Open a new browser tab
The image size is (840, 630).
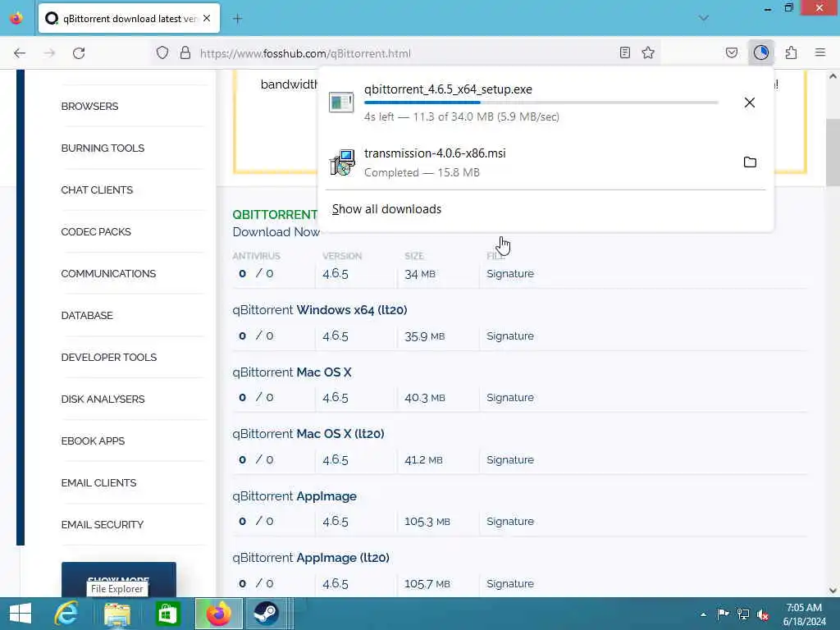(237, 19)
